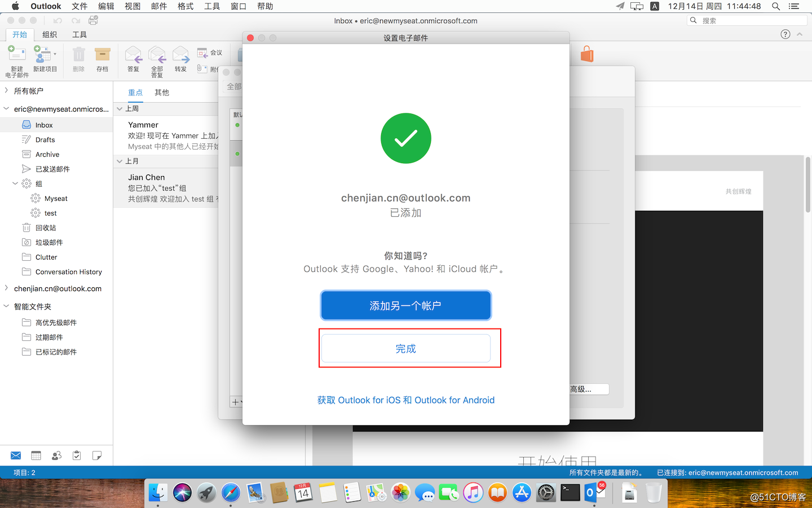Open Notification Center icon in menu bar
812x508 pixels.
794,6
